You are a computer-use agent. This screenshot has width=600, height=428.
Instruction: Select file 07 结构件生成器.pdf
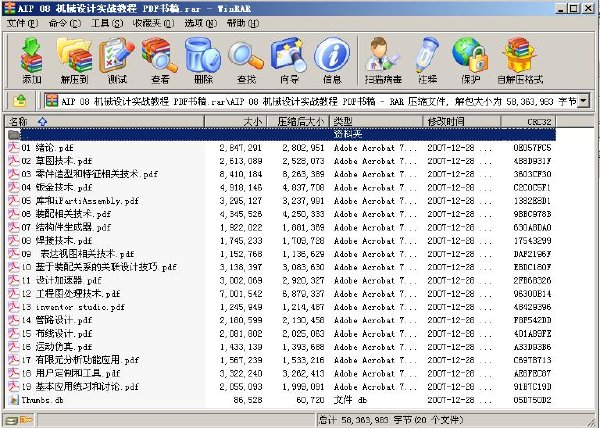(x=66, y=227)
